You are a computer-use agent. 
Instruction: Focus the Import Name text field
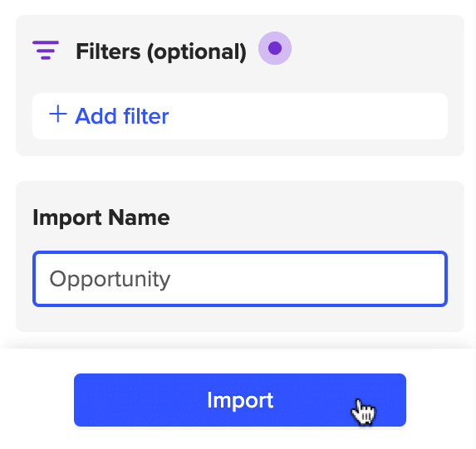240,279
